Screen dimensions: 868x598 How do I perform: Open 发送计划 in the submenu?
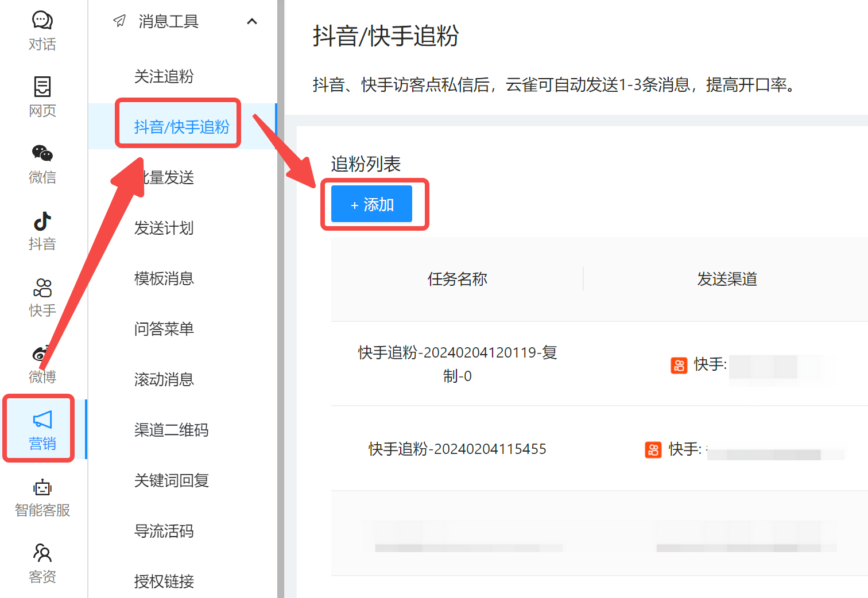point(164,228)
